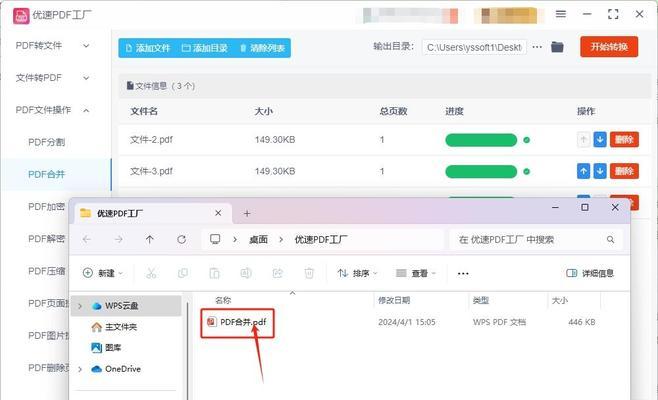Click the 文件名 column header
658x400 pixels.
(x=144, y=111)
